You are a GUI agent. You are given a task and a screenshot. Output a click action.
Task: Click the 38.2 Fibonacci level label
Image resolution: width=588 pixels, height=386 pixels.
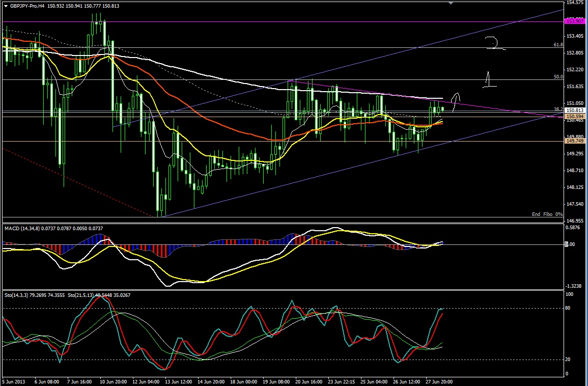(558, 109)
